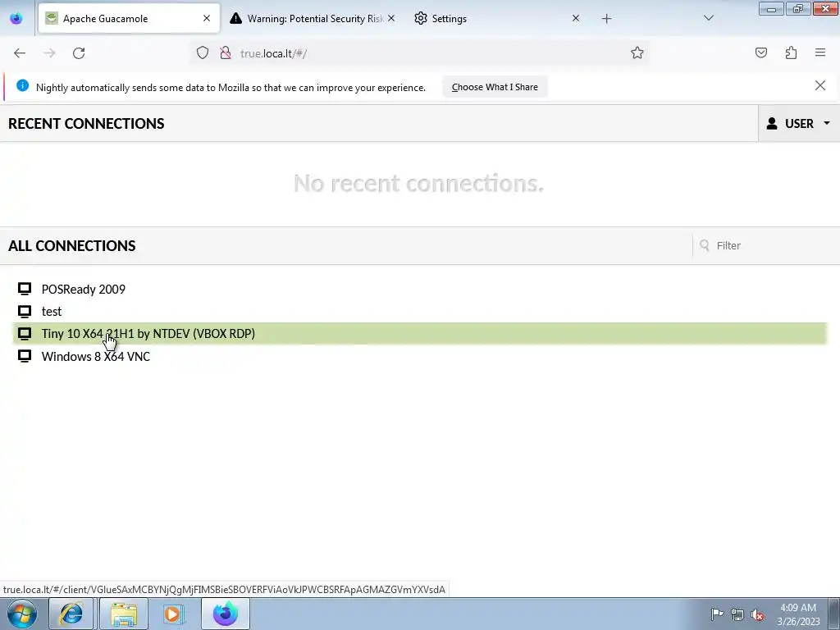This screenshot has width=840, height=630.
Task: Click the monitor icon beside test
Action: click(25, 311)
